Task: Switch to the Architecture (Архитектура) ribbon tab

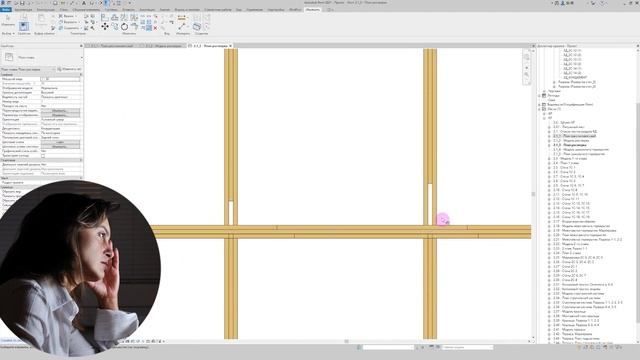Action: point(23,9)
